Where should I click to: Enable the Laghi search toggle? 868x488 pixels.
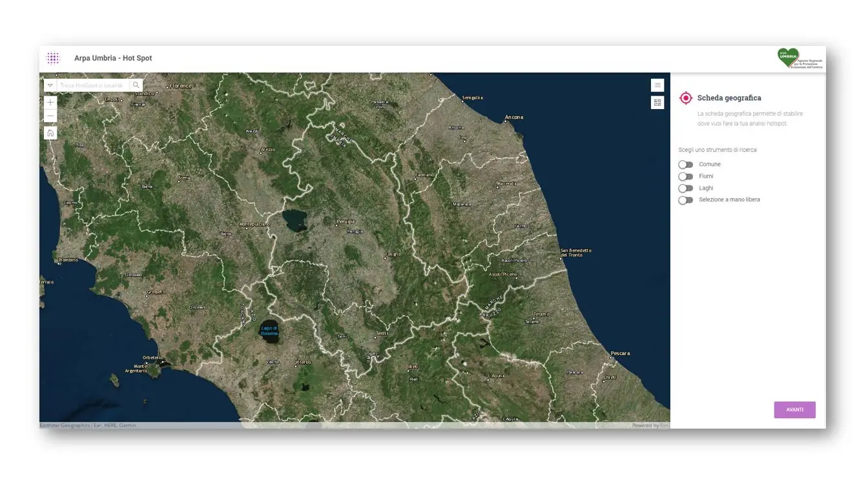[687, 188]
